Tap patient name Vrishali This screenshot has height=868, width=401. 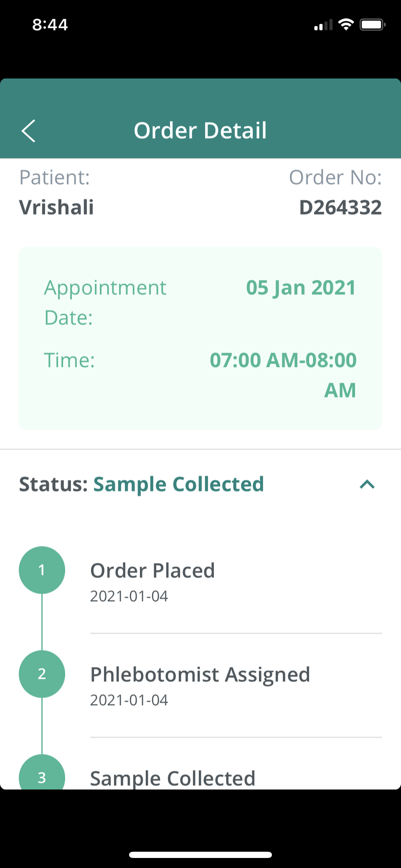point(56,208)
